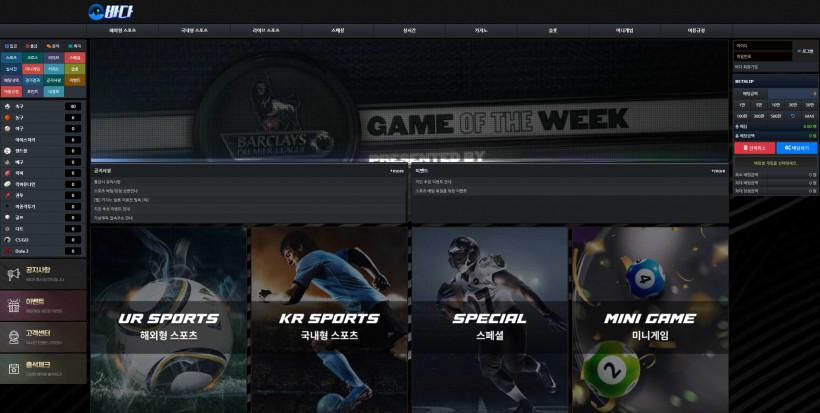Open the MINI GAME 미니게임 card
This screenshot has width=820, height=413.
pos(650,319)
